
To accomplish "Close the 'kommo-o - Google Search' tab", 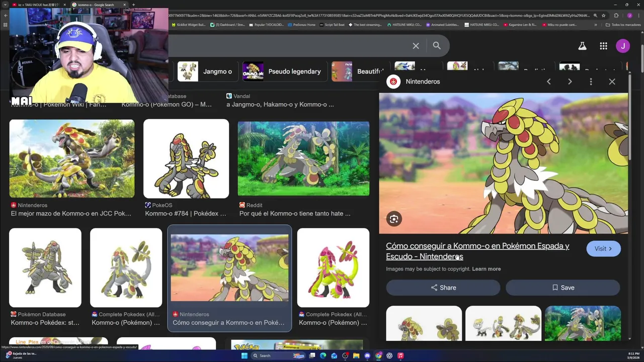I will 124,5.
